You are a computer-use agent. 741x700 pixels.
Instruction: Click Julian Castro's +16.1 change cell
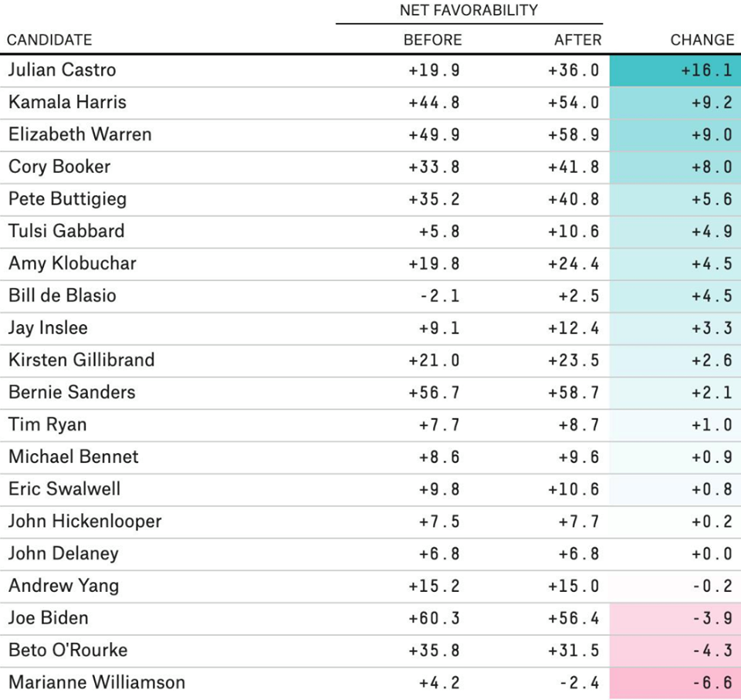pos(675,70)
